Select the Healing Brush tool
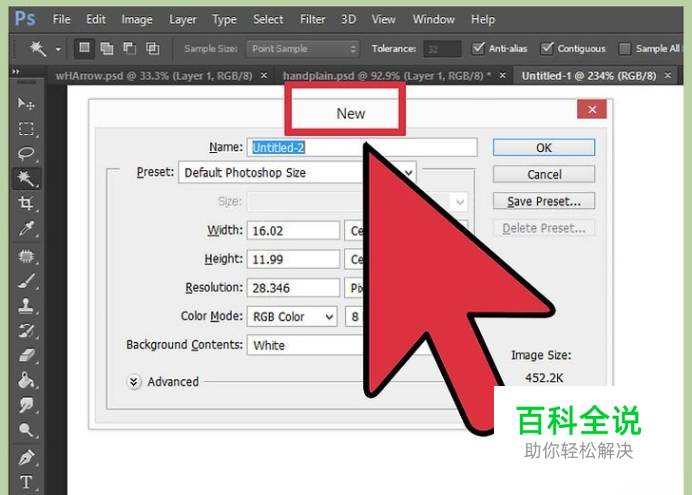 (26, 256)
